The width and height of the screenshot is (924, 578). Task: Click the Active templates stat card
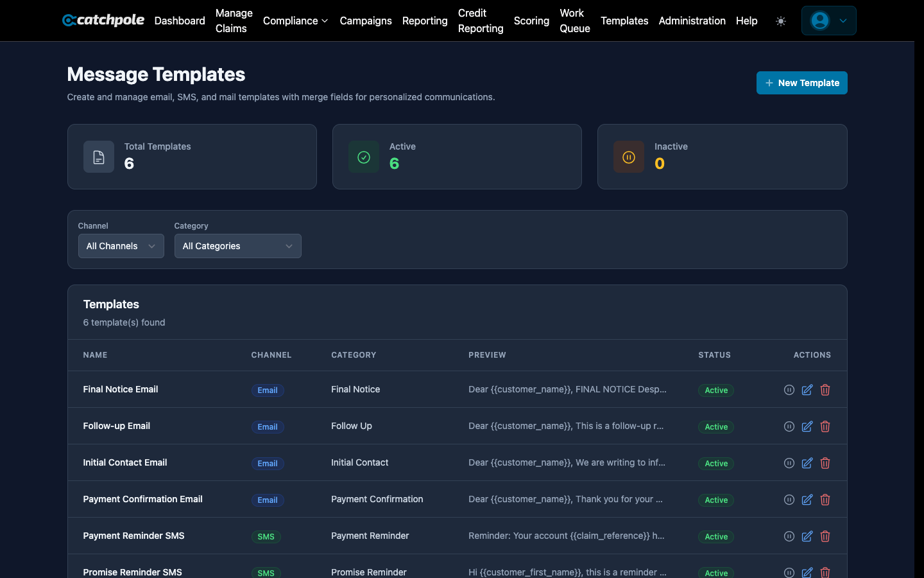(x=457, y=157)
